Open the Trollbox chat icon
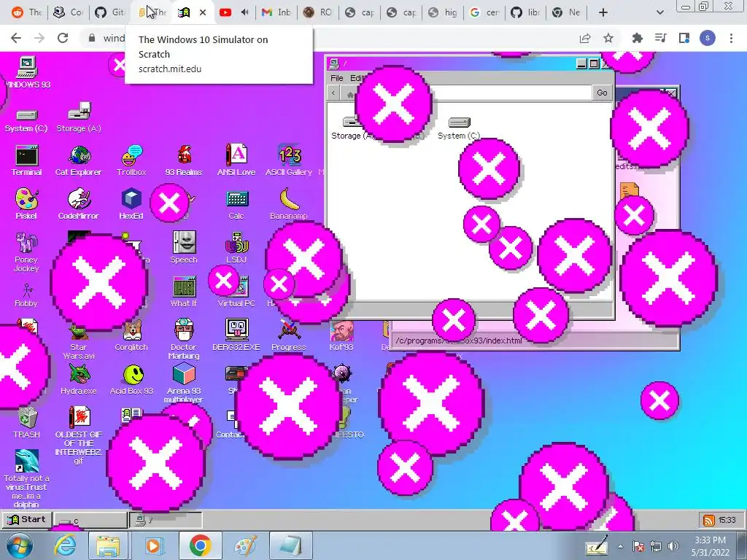Image resolution: width=747 pixels, height=560 pixels. pyautogui.click(x=131, y=160)
